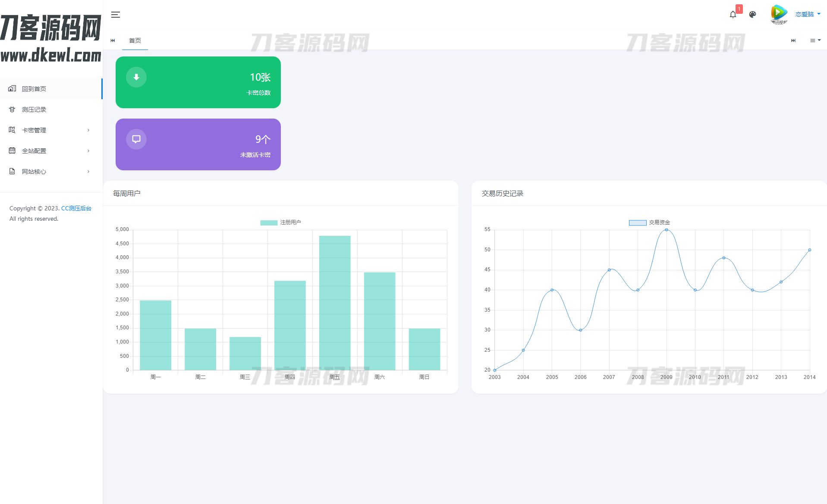Screen dimensions: 827x504
Task: Go to 回到首页 in sidebar
Action: point(34,89)
